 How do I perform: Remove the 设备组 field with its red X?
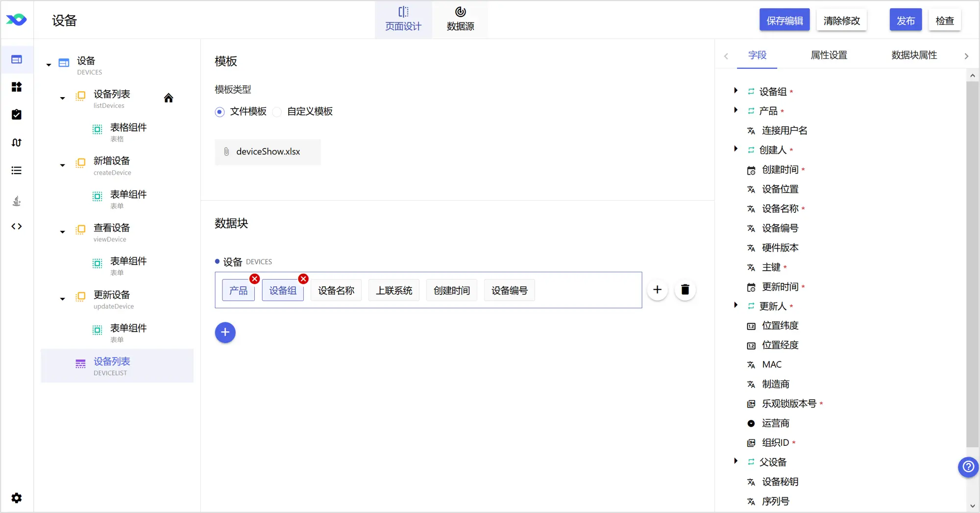tap(303, 279)
